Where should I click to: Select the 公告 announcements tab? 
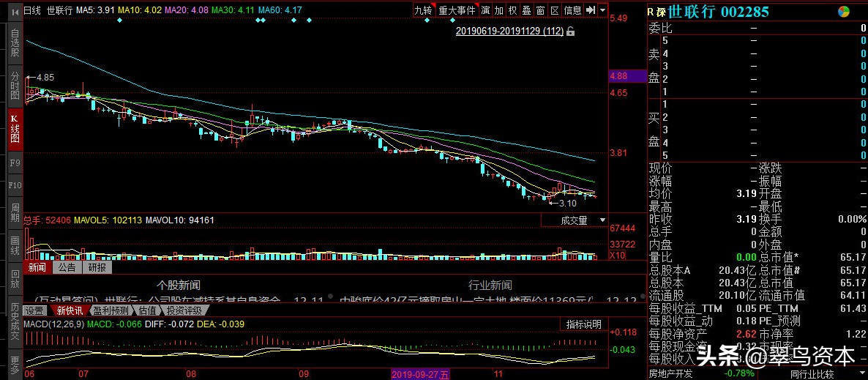pyautogui.click(x=67, y=267)
